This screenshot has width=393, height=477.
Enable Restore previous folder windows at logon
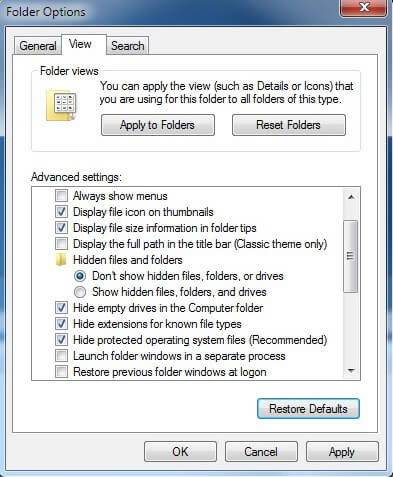click(61, 371)
